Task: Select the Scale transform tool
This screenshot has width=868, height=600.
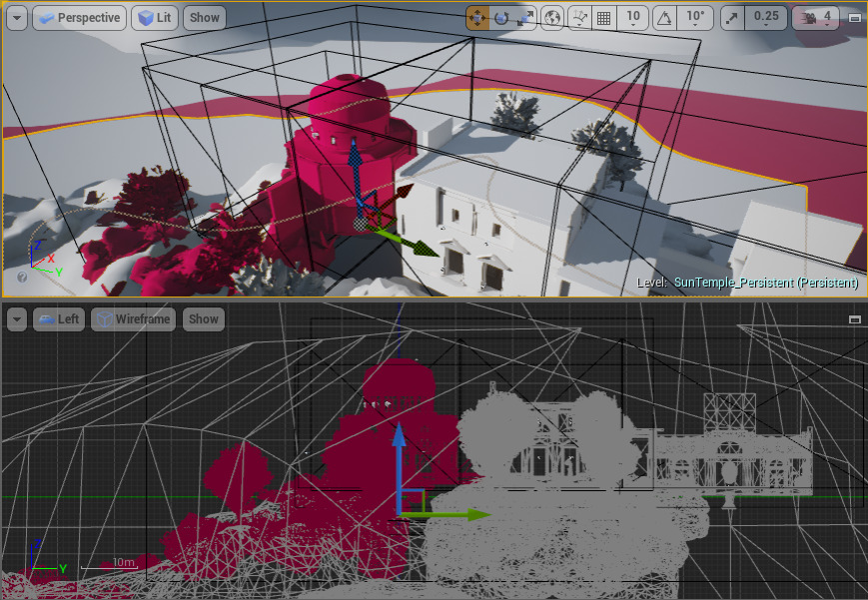Action: [x=524, y=16]
